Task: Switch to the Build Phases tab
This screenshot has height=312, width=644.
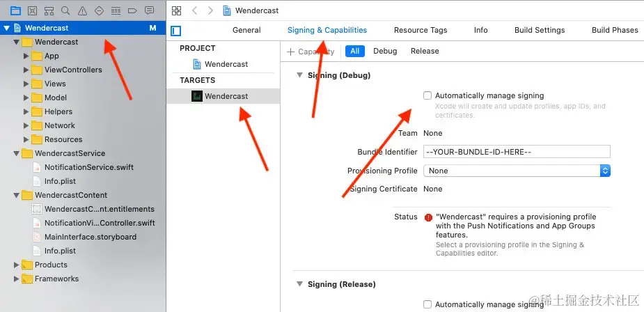Action: point(615,30)
